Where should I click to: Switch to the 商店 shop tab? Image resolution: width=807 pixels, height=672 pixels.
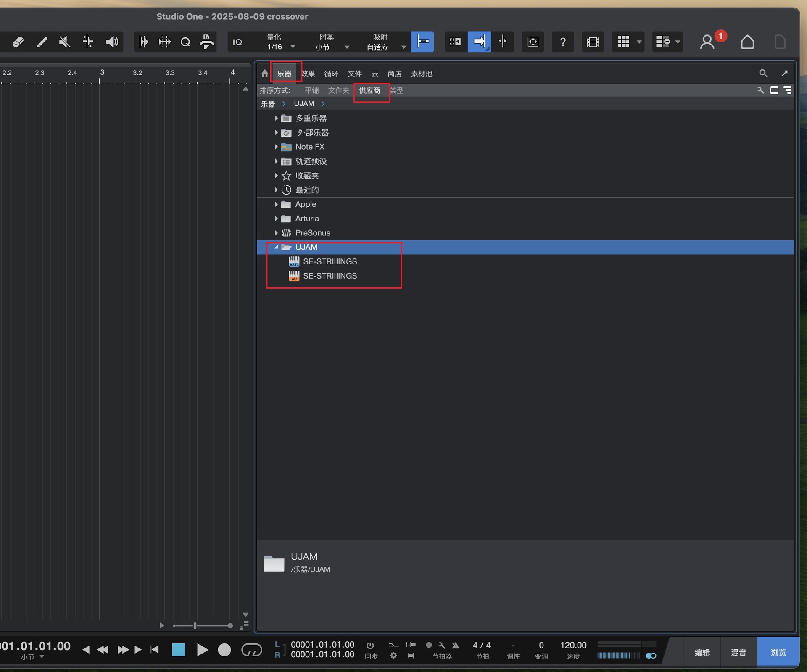(394, 74)
